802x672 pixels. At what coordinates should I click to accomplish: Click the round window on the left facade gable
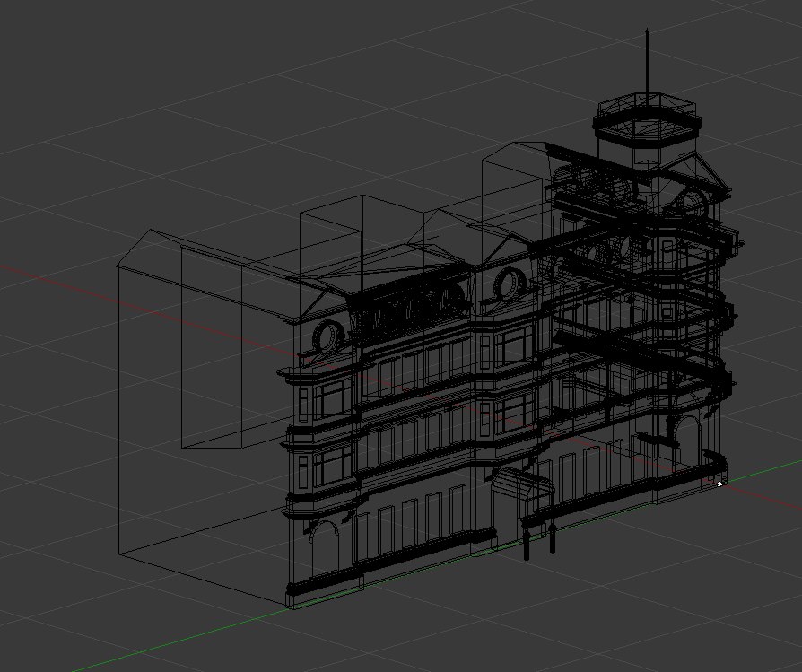click(327, 336)
